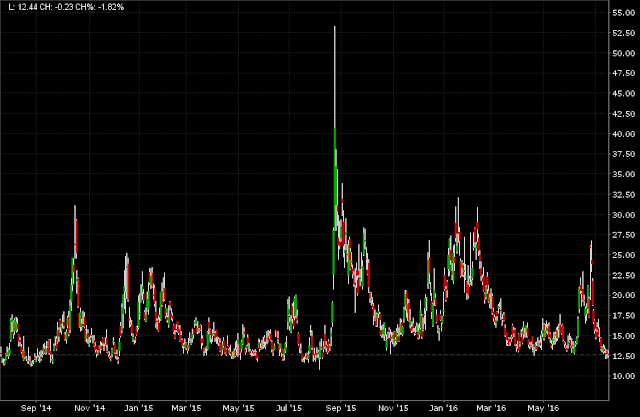Viewport: 640px width, 417px height.
Task: Click the 12.50 price axis label
Action: pos(624,356)
